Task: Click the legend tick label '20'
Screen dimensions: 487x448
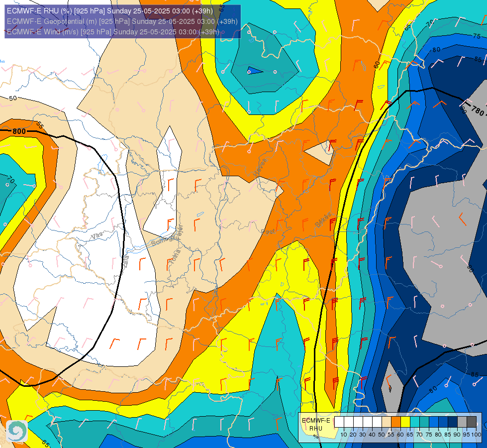Action: [353, 435]
